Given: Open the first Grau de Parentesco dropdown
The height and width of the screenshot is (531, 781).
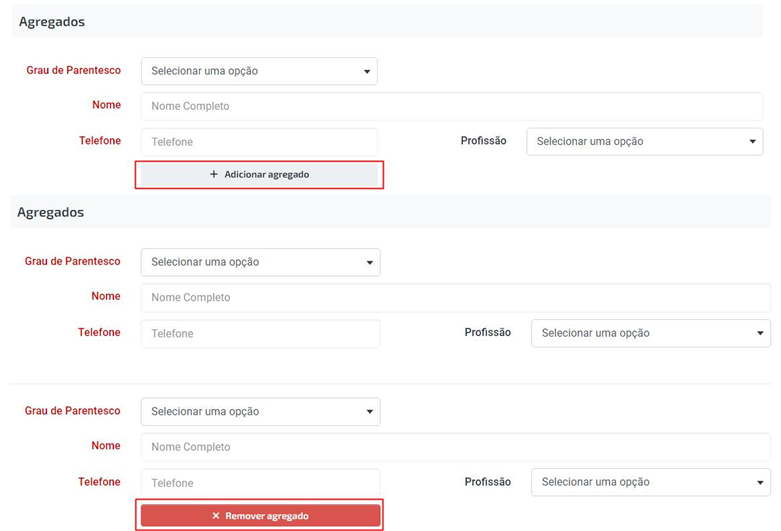Looking at the screenshot, I should (x=259, y=71).
